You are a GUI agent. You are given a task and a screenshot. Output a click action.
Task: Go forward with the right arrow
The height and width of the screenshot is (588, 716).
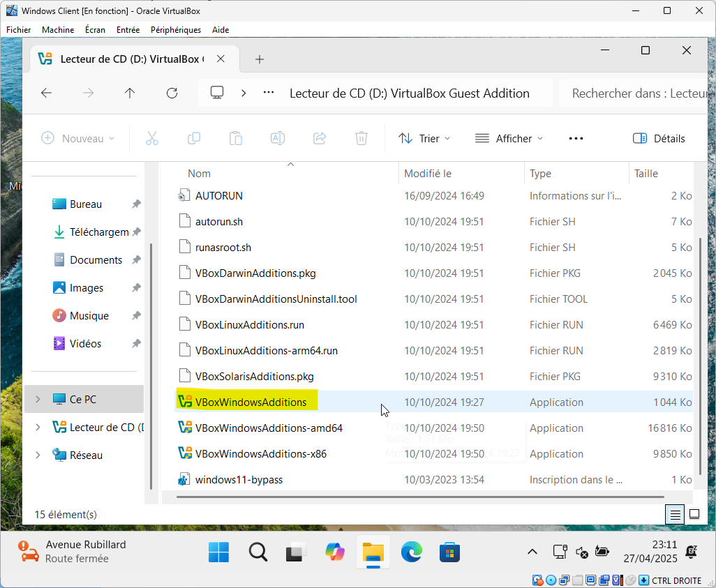pos(88,93)
